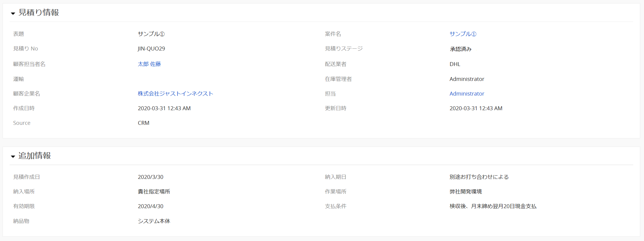The image size is (644, 241).
Task: Open the 担当 Administrator link
Action: click(467, 93)
